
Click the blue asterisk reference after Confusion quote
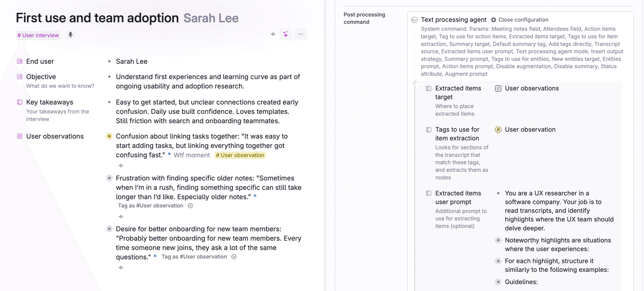point(169,155)
